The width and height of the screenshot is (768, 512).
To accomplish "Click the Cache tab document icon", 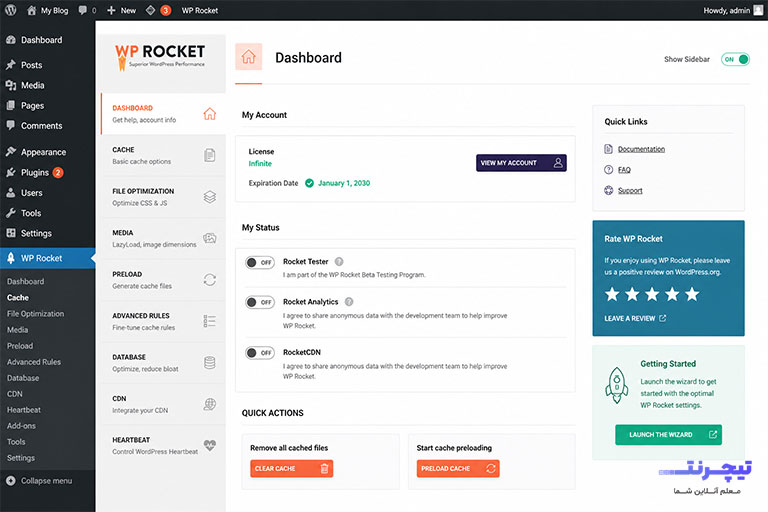I will [x=210, y=155].
